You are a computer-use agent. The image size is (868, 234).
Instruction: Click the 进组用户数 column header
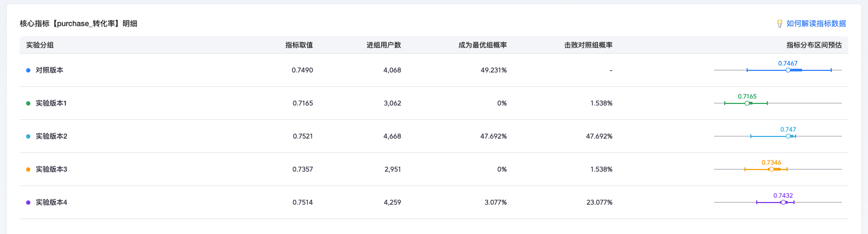383,45
